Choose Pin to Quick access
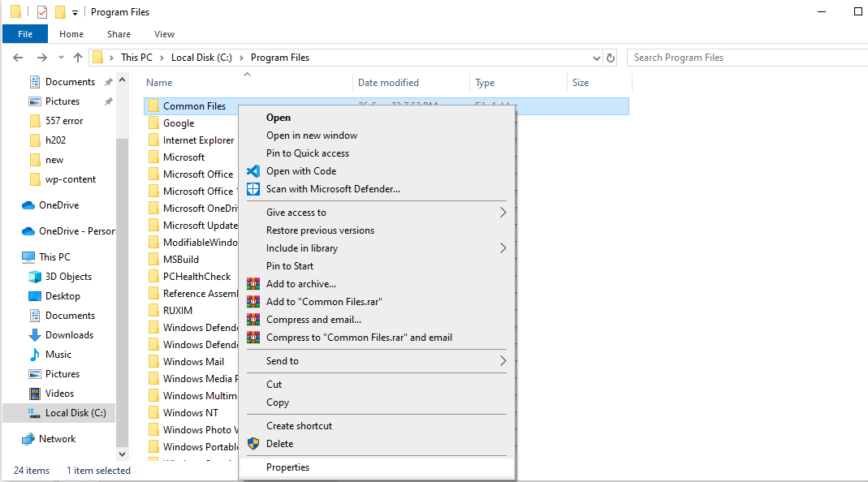This screenshot has height=482, width=868. (x=308, y=153)
